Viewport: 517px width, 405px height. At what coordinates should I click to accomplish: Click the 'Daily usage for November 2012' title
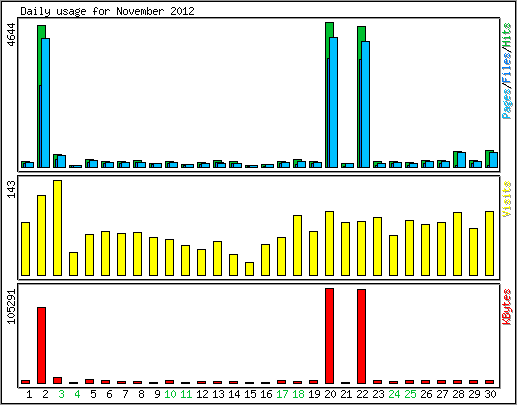click(x=107, y=11)
